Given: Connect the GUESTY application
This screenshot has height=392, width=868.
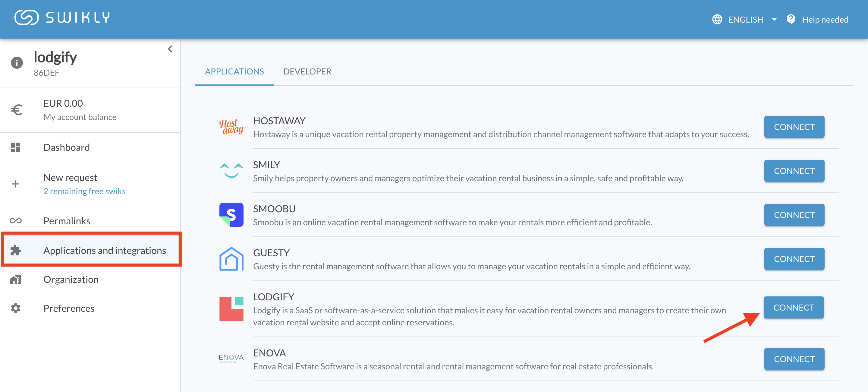Looking at the screenshot, I should (794, 258).
